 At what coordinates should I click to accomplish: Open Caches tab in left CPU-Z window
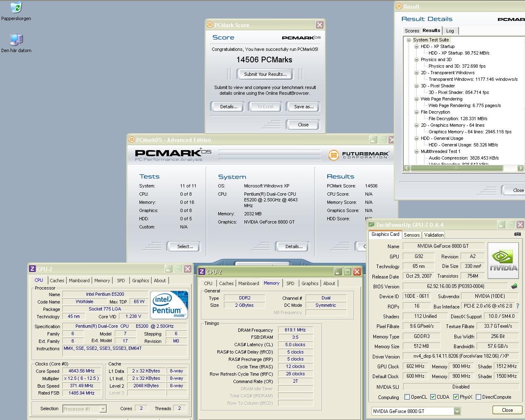[x=57, y=281]
